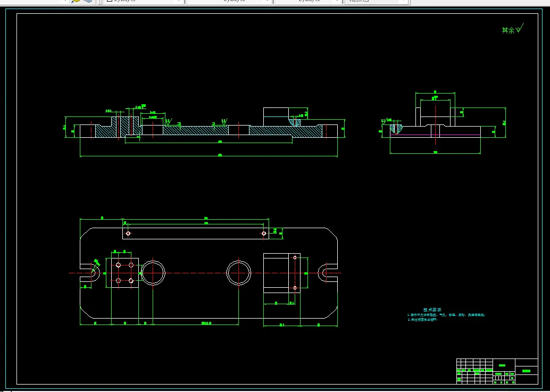This screenshot has width=550, height=392.
Task: Open the ByLayer color dropdown with square swatch
Action: (144, 2)
